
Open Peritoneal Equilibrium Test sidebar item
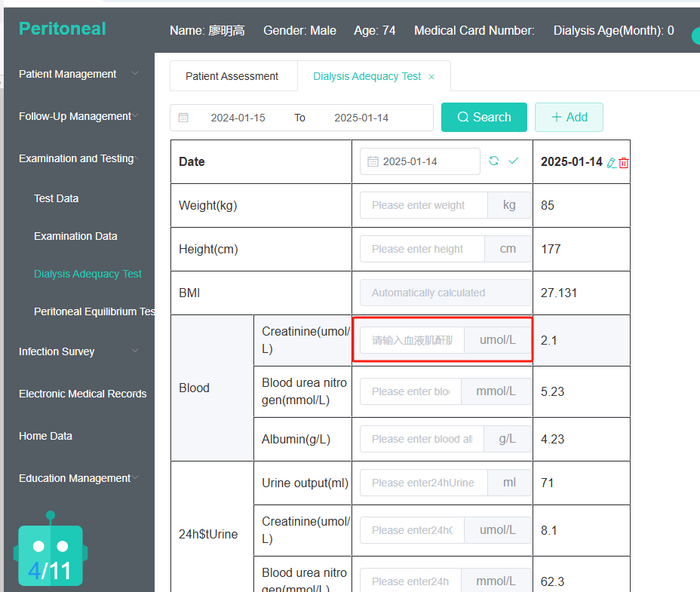94,311
